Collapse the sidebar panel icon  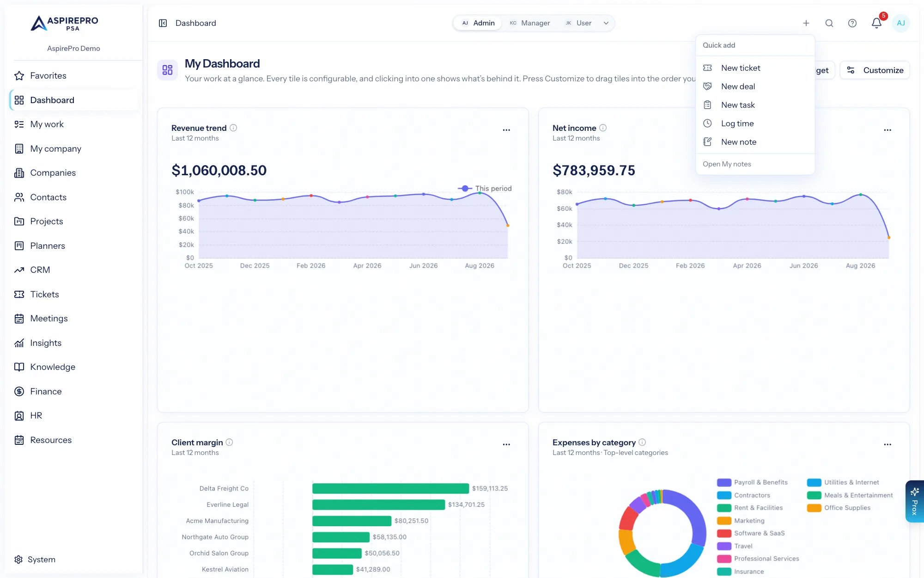point(163,23)
